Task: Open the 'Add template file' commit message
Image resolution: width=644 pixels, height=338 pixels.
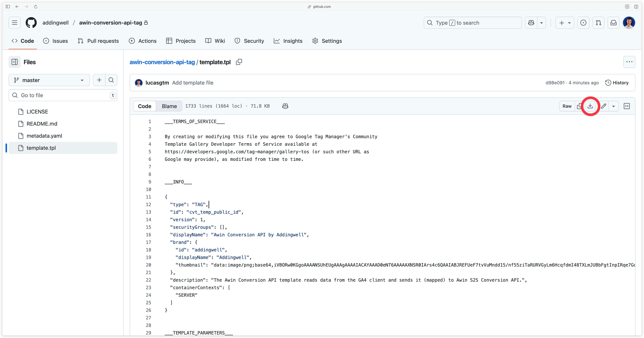Action: click(x=193, y=83)
